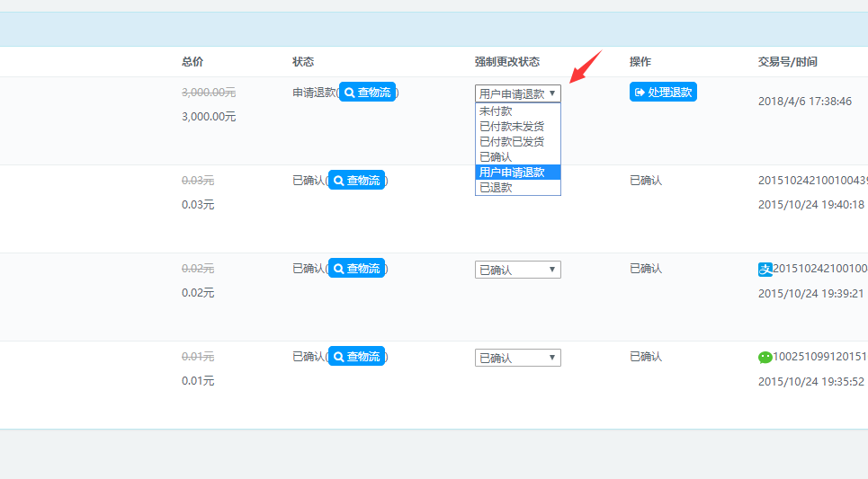Click the 交易号/时间 column header
Viewport: 868px width, 479px height.
tap(787, 62)
